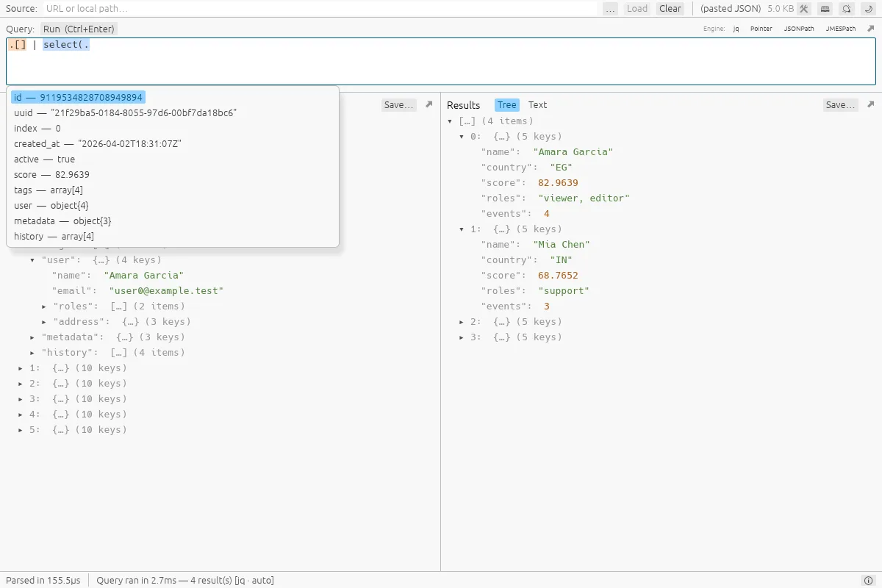Pop out the Results panel arrow icon
The height and width of the screenshot is (588, 882).
pos(871,105)
